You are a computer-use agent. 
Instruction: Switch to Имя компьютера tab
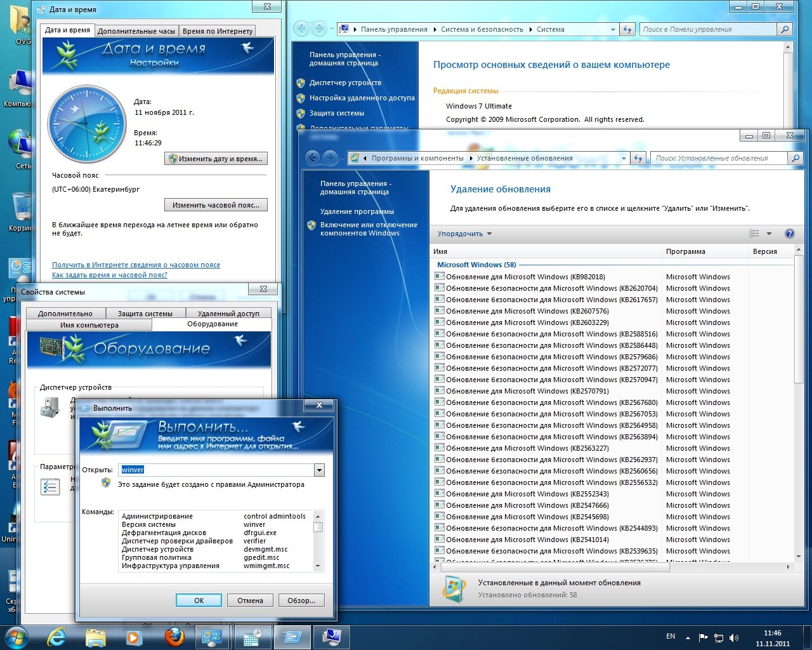click(89, 325)
